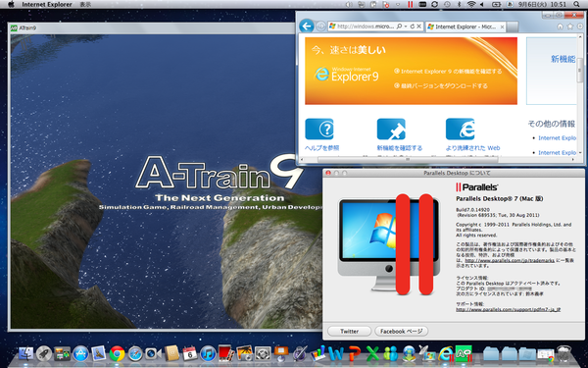Click the sync status menu bar icon
This screenshot has height=368, width=588.
tap(434, 4)
